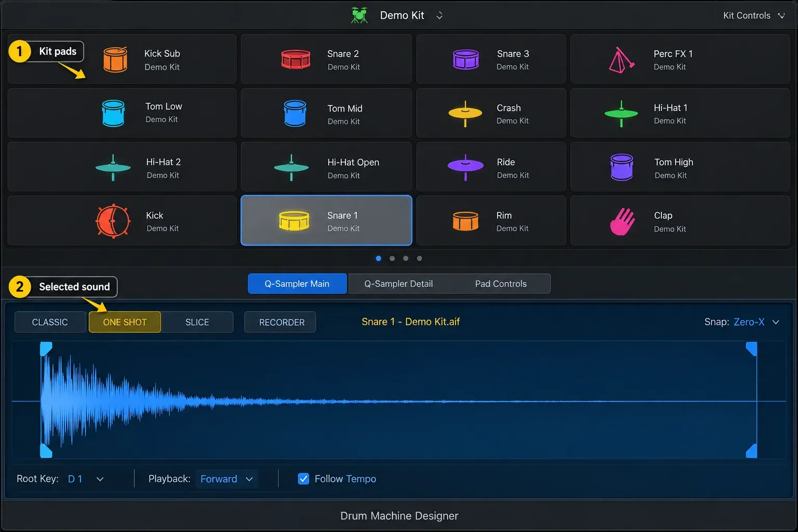Open the Playback Forward dropdown
The width and height of the screenshot is (798, 532).
coord(227,478)
